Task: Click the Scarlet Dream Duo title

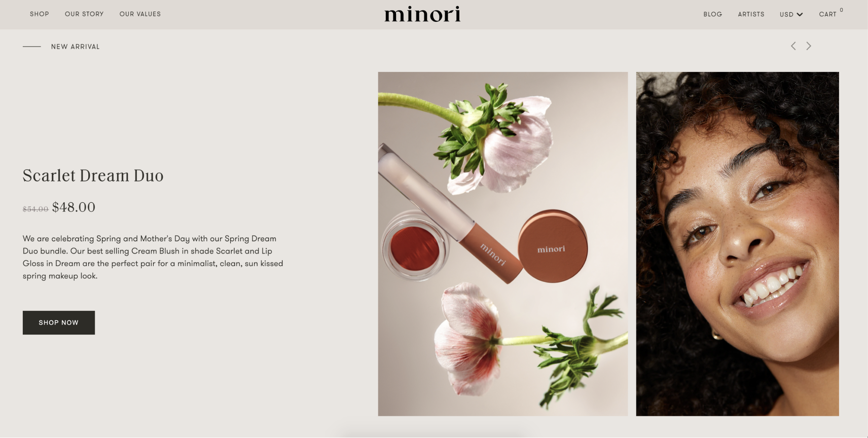Action: point(93,175)
